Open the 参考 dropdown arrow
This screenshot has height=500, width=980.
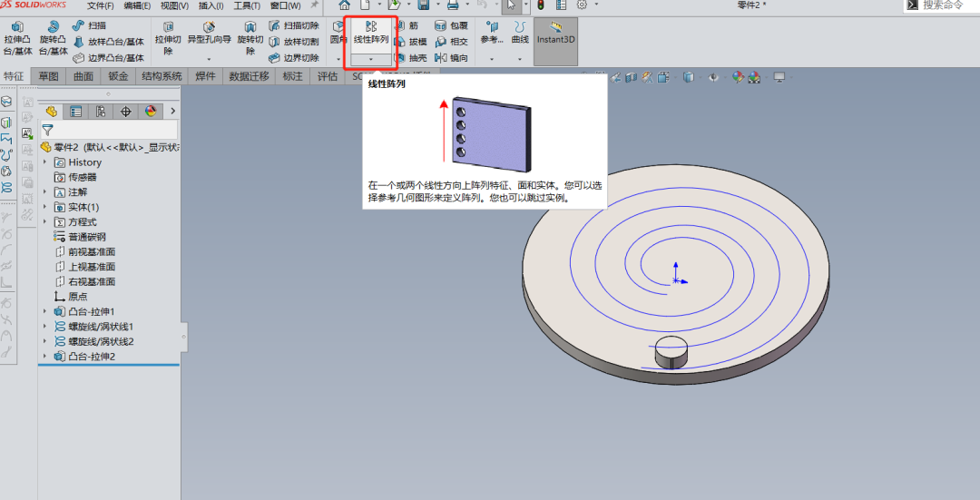click(x=492, y=59)
